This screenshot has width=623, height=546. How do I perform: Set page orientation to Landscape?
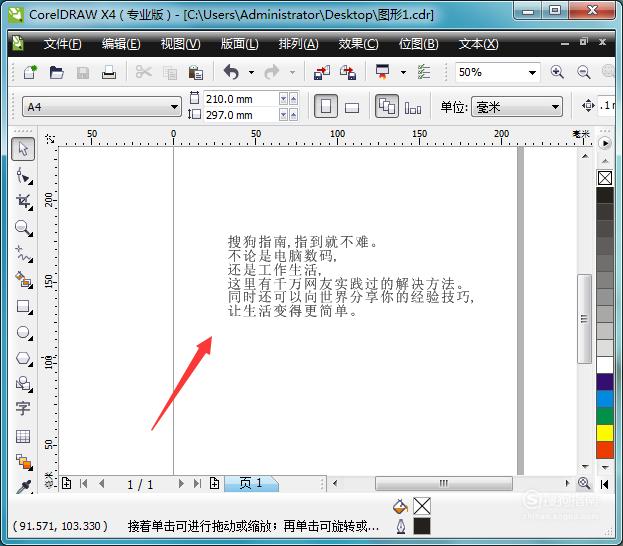click(x=352, y=107)
